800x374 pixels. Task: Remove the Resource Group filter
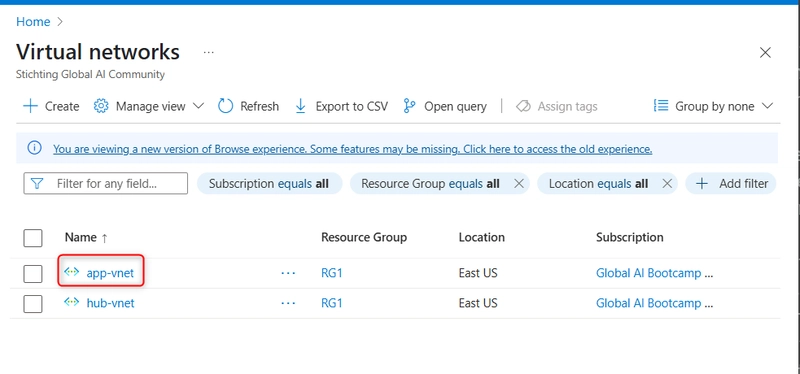pos(518,184)
